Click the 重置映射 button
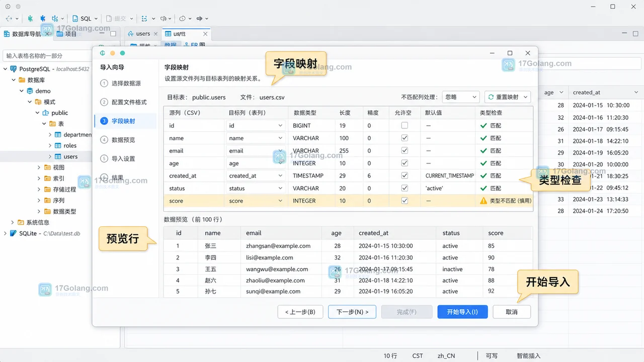Screen dimensions: 644x362 507,97
